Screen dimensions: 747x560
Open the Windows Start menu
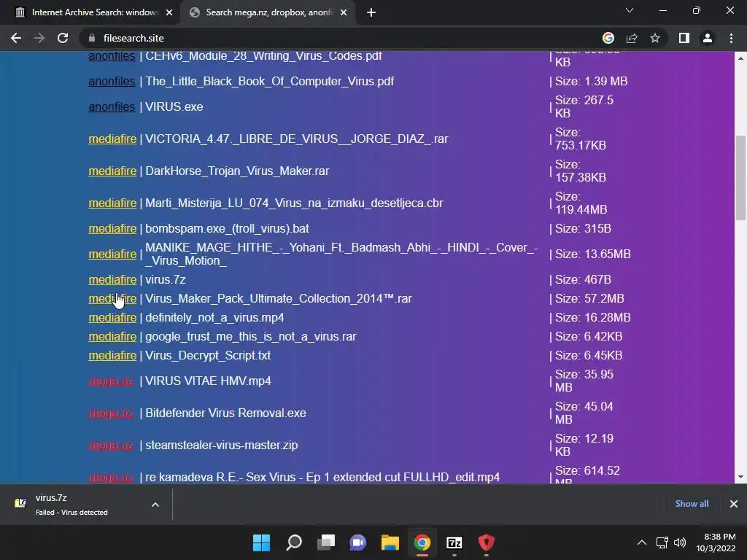261,542
